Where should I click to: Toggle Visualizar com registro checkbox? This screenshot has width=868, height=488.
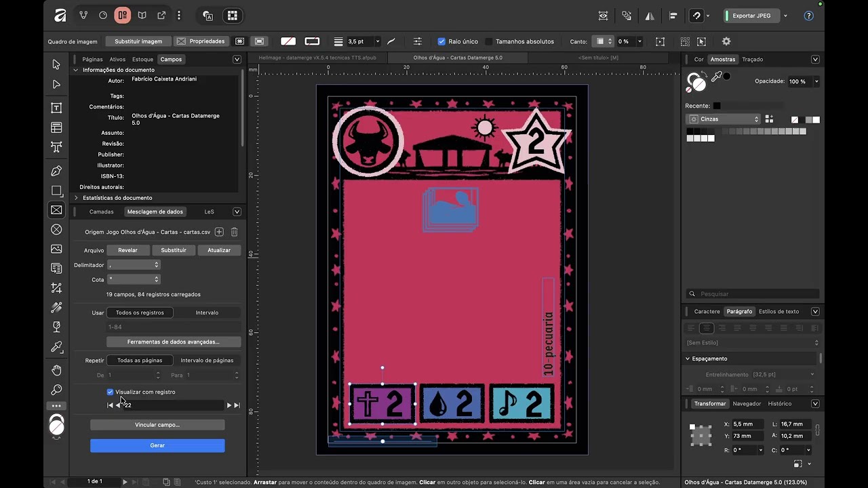coord(110,392)
